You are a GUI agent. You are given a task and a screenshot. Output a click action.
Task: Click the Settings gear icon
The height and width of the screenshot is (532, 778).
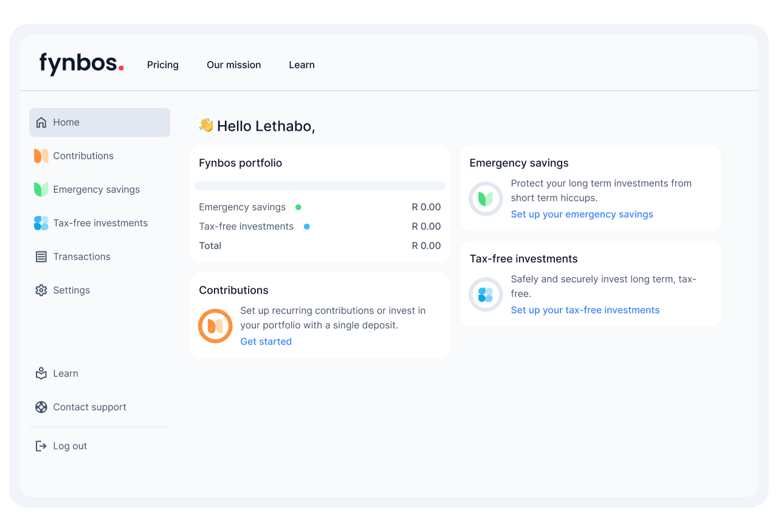(x=41, y=291)
